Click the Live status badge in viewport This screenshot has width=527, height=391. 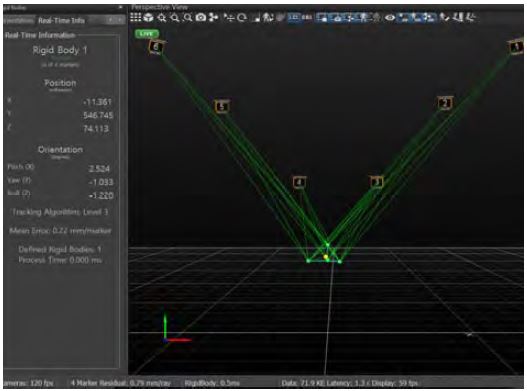tap(147, 34)
